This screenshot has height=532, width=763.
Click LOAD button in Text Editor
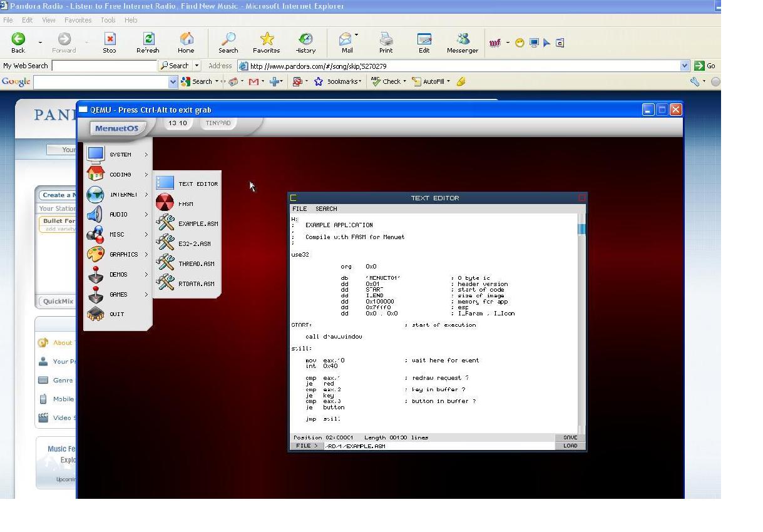tap(570, 446)
